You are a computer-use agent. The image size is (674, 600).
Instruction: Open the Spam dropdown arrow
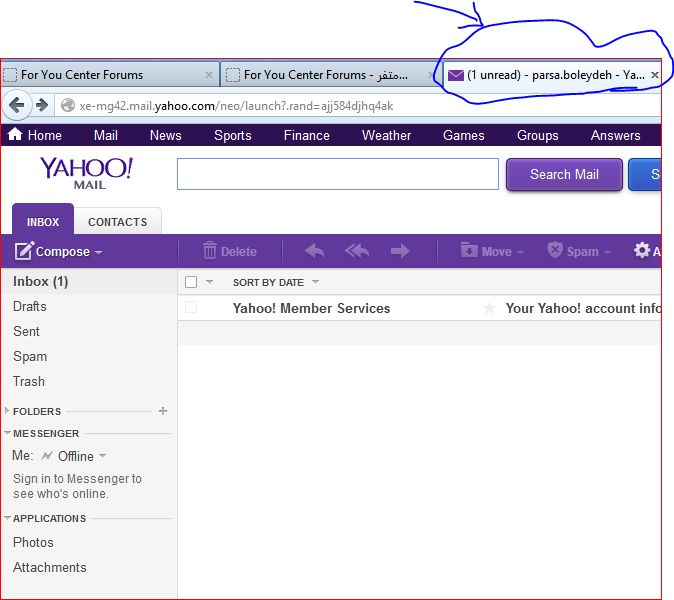(x=607, y=252)
